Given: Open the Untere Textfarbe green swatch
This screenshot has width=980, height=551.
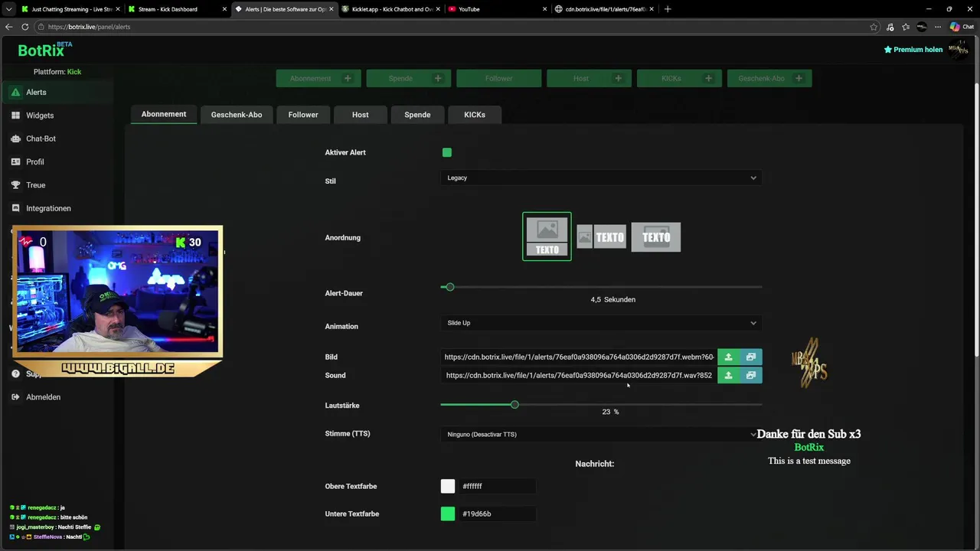Looking at the screenshot, I should pyautogui.click(x=448, y=514).
